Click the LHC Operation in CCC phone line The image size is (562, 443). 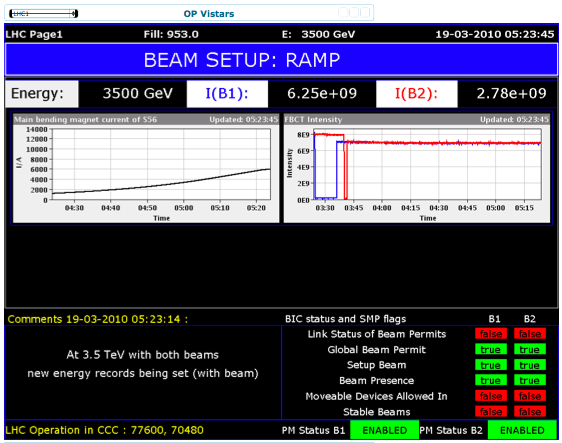pyautogui.click(x=104, y=430)
